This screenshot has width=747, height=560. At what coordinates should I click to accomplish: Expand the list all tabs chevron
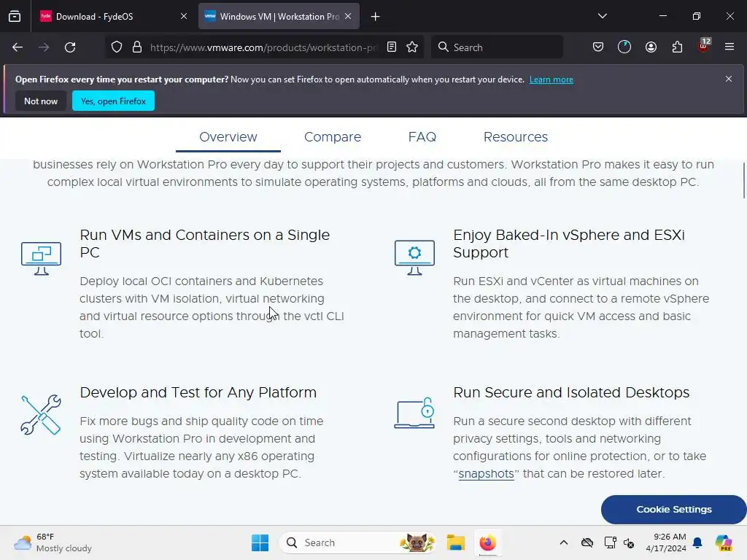pos(602,16)
